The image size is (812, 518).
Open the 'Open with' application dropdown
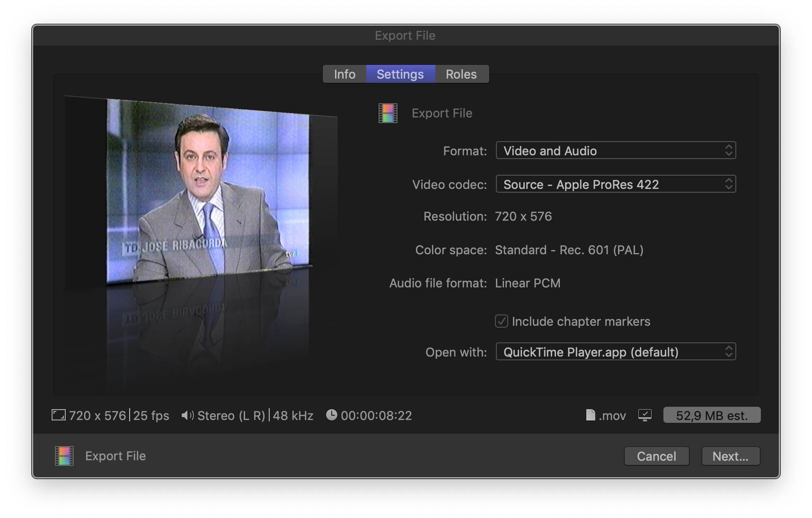click(616, 352)
